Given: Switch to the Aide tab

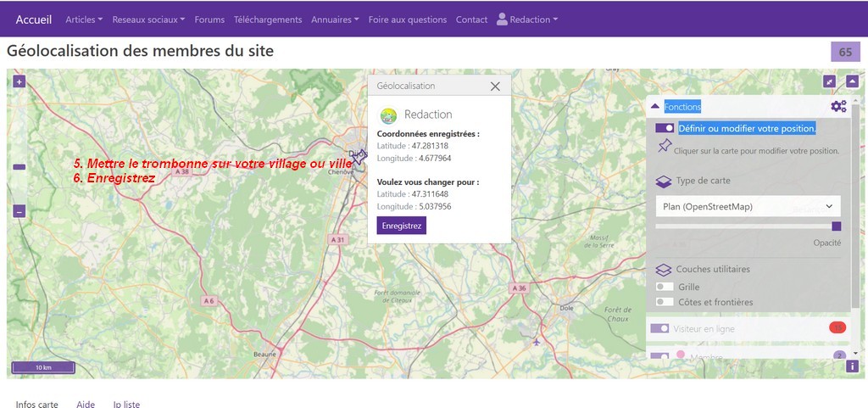Looking at the screenshot, I should coord(86,404).
